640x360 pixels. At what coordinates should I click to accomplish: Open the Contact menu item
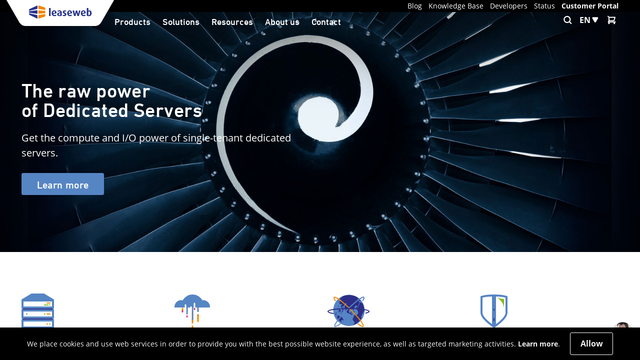tap(326, 22)
